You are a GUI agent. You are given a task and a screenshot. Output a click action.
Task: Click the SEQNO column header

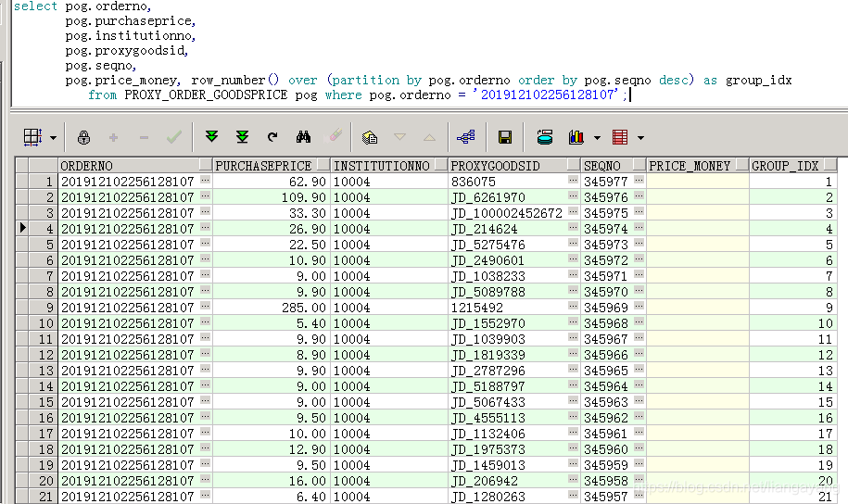[x=602, y=166]
